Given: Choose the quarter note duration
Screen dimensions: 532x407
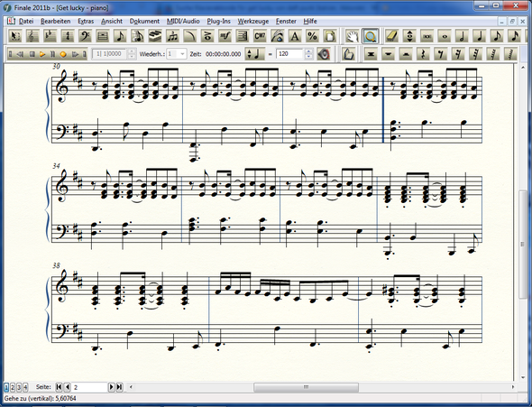Looking at the screenshot, I should point(480,35).
